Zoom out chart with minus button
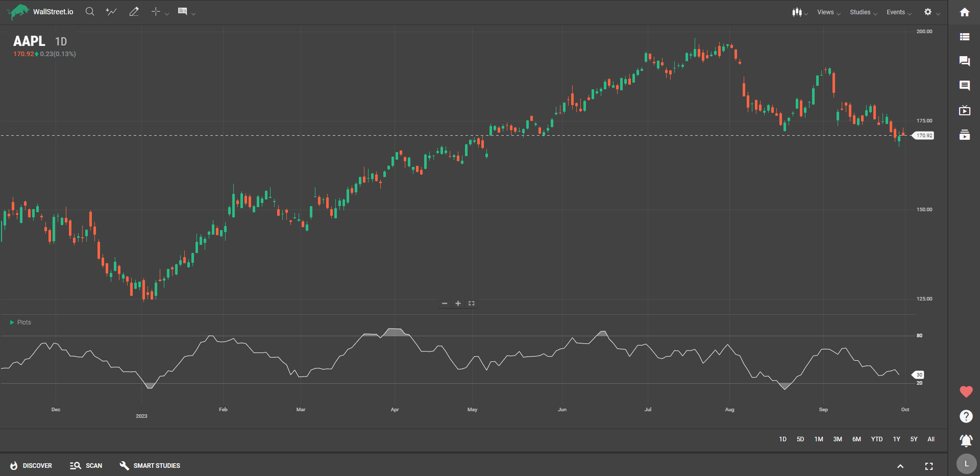 click(x=445, y=304)
